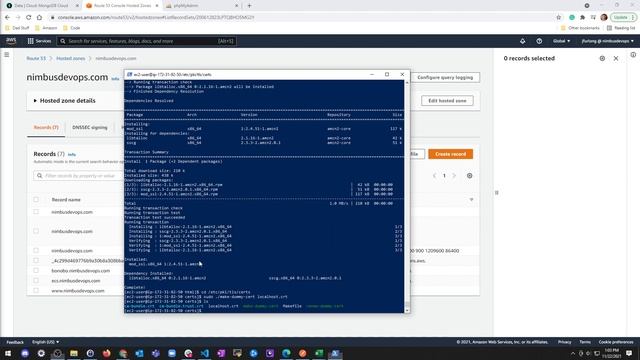This screenshot has height=360, width=640.
Task: Switch to the DNSSEC signing tab
Action: tap(90, 127)
